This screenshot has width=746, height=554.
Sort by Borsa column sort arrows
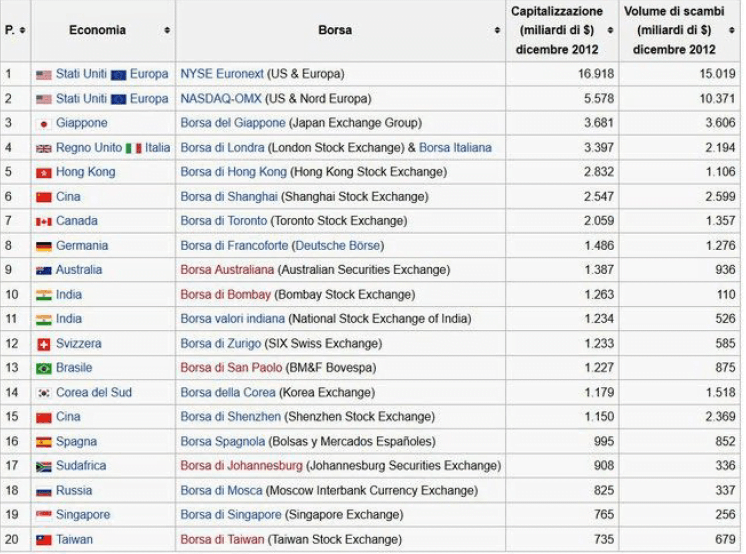point(497,30)
